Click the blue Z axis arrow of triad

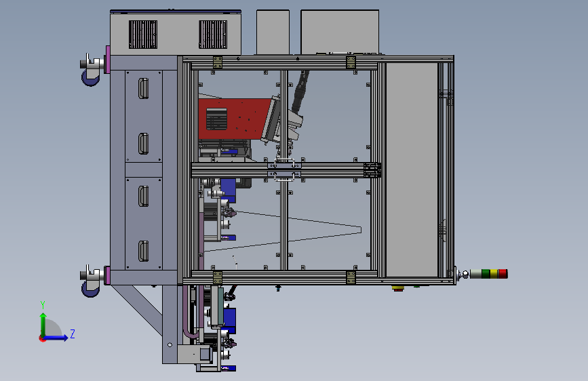[x=57, y=338]
